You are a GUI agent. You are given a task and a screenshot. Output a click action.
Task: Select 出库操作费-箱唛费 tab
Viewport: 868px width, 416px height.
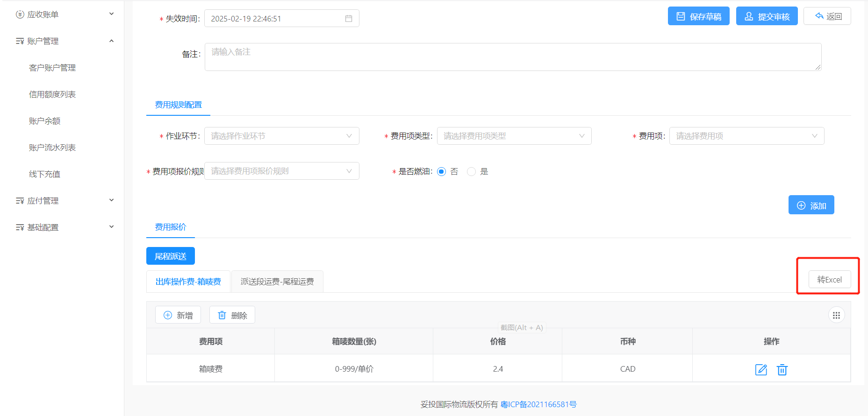[188, 282]
